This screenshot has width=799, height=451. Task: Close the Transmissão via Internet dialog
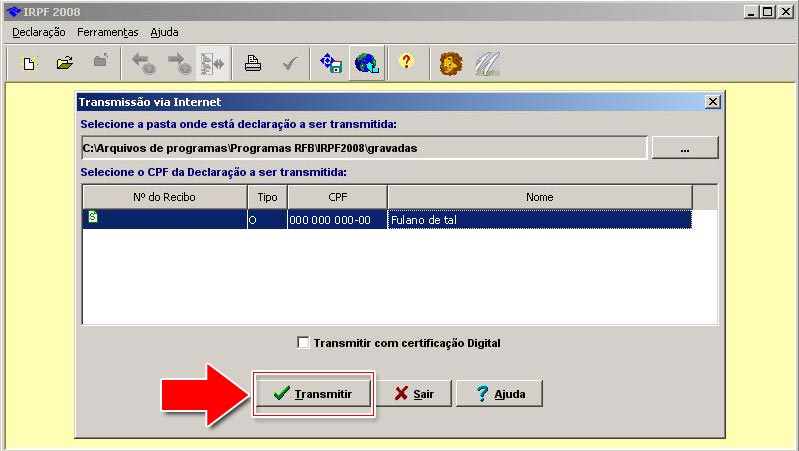click(712, 102)
